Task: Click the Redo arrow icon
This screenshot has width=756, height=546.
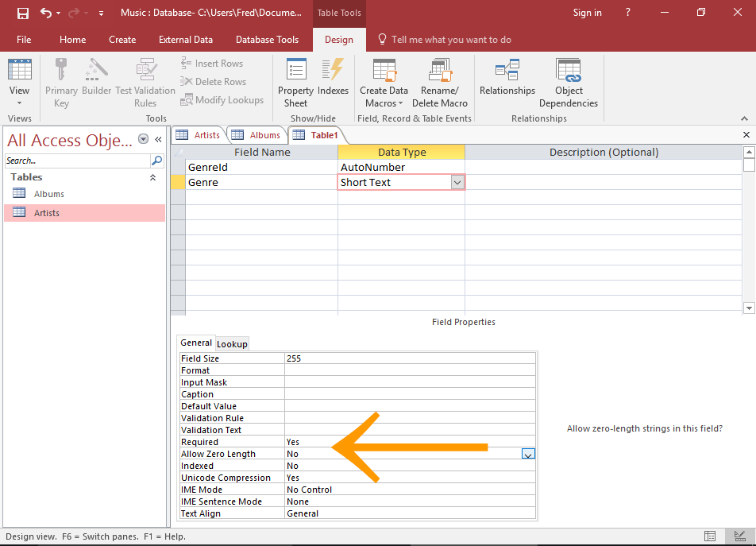Action: [x=74, y=13]
